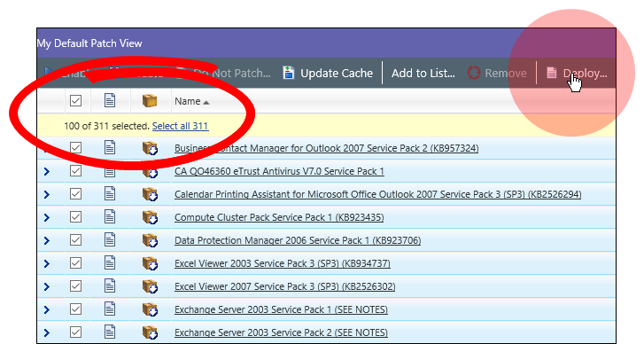Click package icon in Data Protection Manager row
Screen dimensions: 644x344
150,240
